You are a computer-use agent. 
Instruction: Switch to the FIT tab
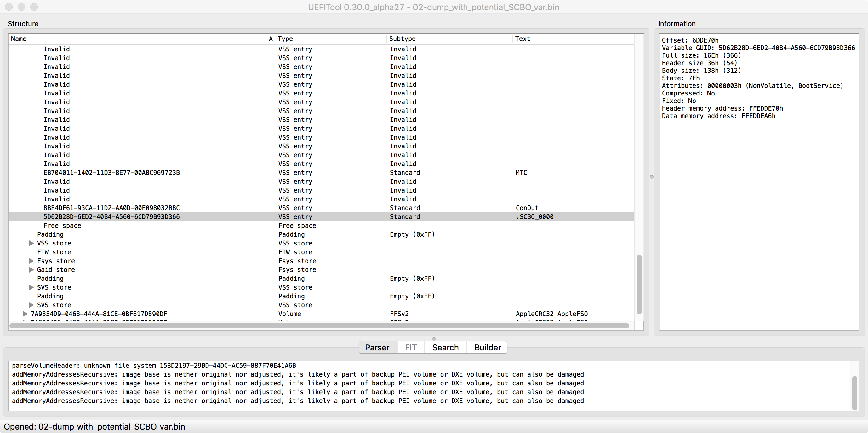(411, 347)
